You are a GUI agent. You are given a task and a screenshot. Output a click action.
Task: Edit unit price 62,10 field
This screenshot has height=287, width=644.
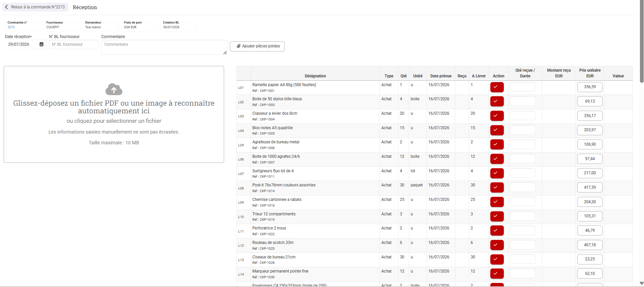pos(590,274)
